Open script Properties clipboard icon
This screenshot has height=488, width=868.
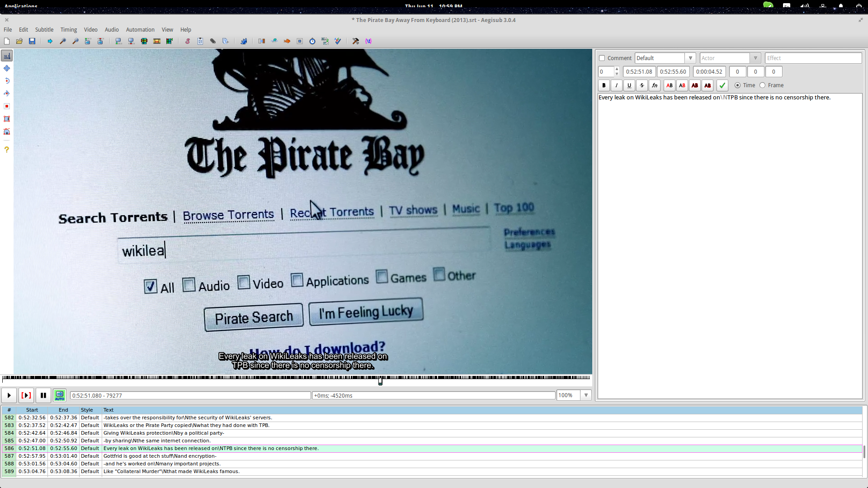coord(200,41)
